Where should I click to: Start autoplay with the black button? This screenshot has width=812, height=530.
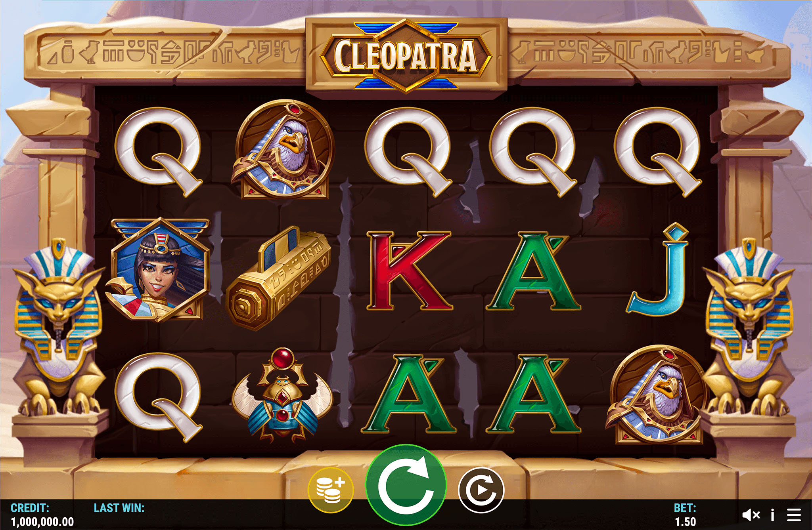click(x=481, y=490)
